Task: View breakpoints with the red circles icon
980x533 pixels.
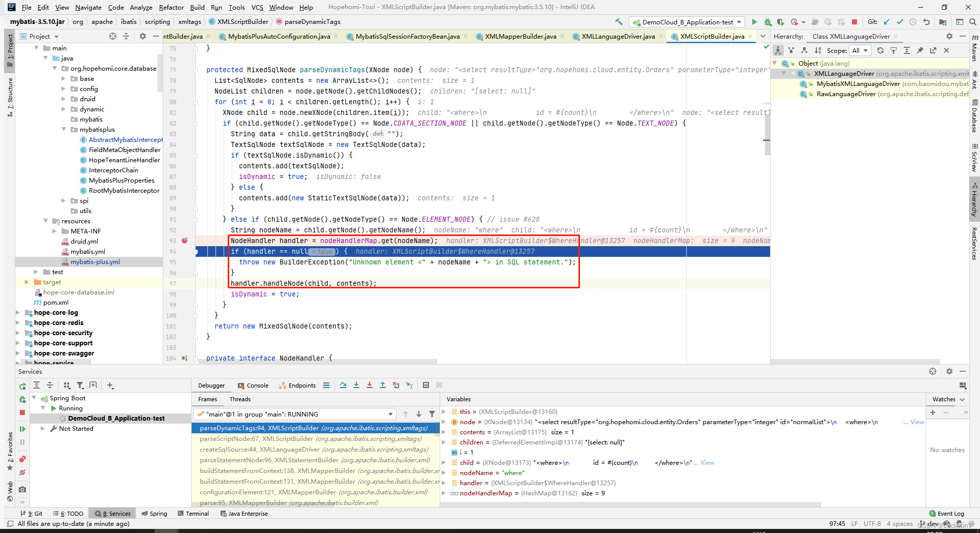Action: (22, 459)
